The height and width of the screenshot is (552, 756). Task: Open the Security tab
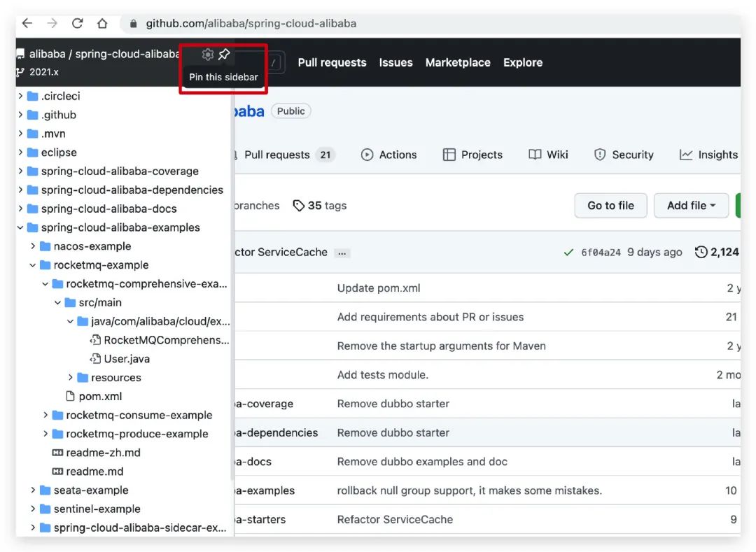coord(623,155)
